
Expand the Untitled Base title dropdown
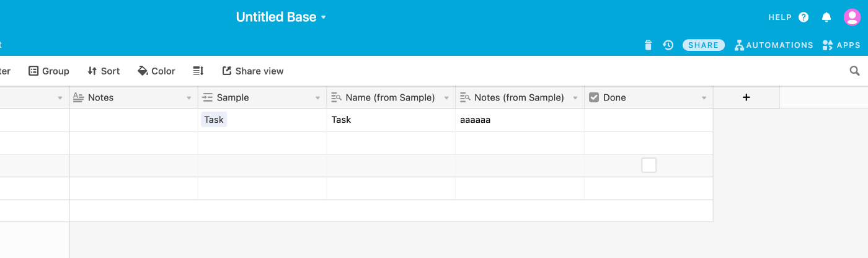(x=323, y=18)
